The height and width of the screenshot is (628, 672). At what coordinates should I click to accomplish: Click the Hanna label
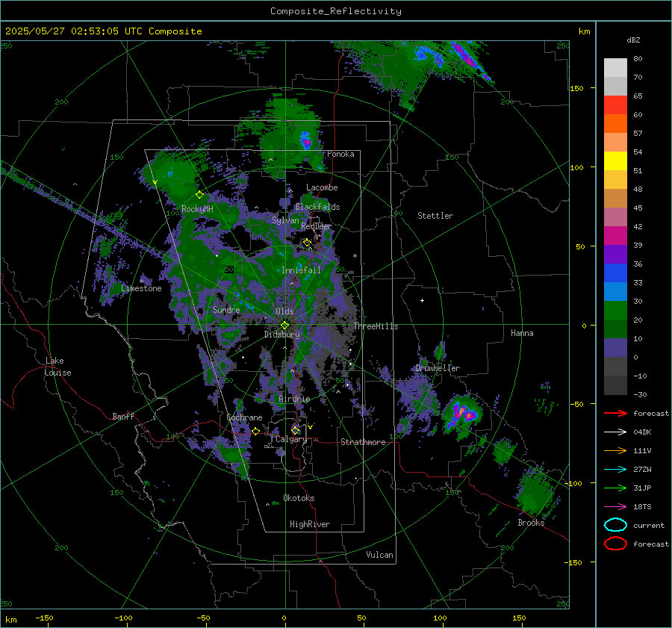522,333
